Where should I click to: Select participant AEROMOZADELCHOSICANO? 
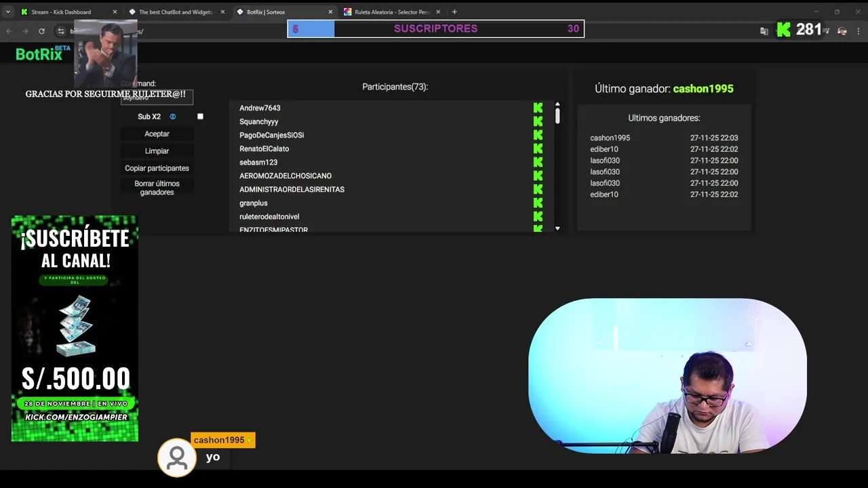(x=285, y=176)
